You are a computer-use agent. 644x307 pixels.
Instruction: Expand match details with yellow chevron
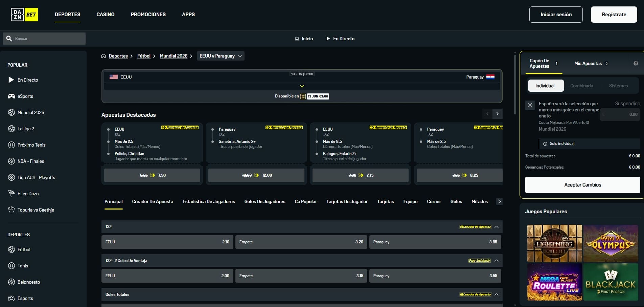tap(302, 86)
